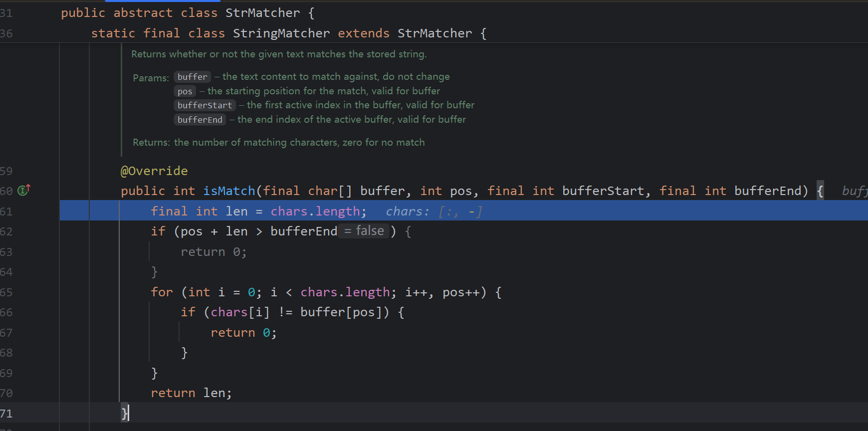Click the if keyword on line 62
868x431 pixels.
[x=158, y=231]
